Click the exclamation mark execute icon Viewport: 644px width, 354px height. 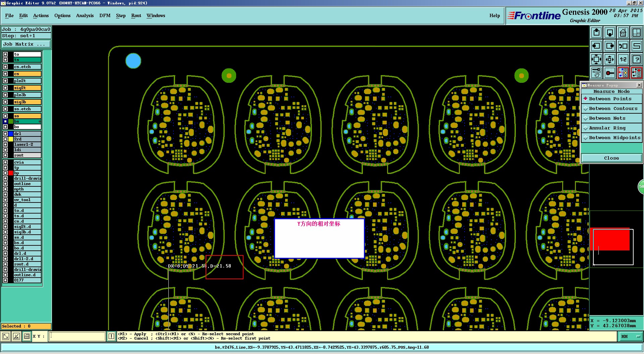(111, 336)
